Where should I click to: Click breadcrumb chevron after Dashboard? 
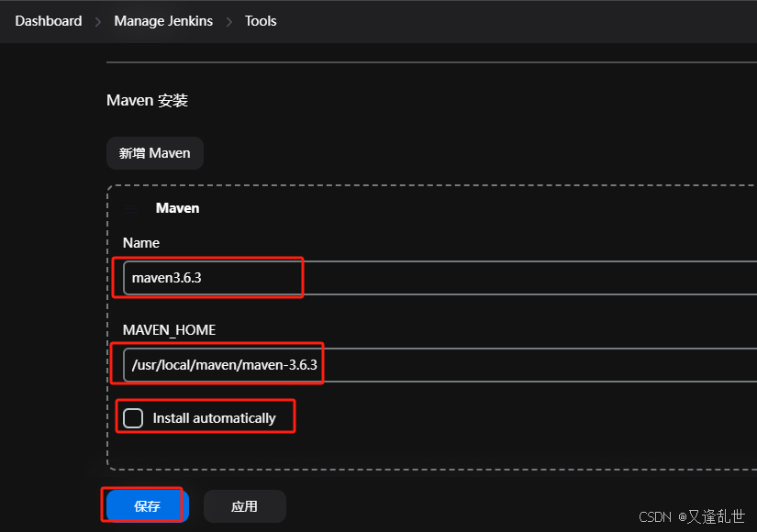98,22
